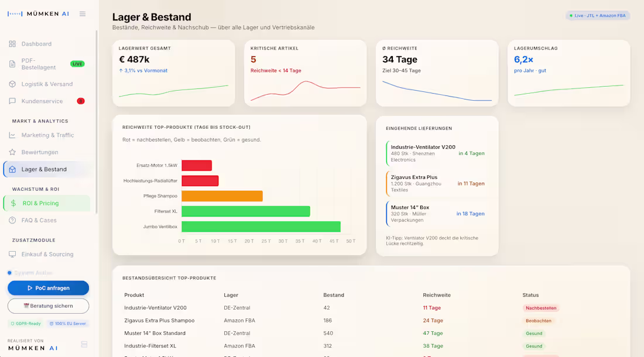644x357 pixels.
Task: Click the ROI & Pricing dollar icon
Action: [13, 203]
